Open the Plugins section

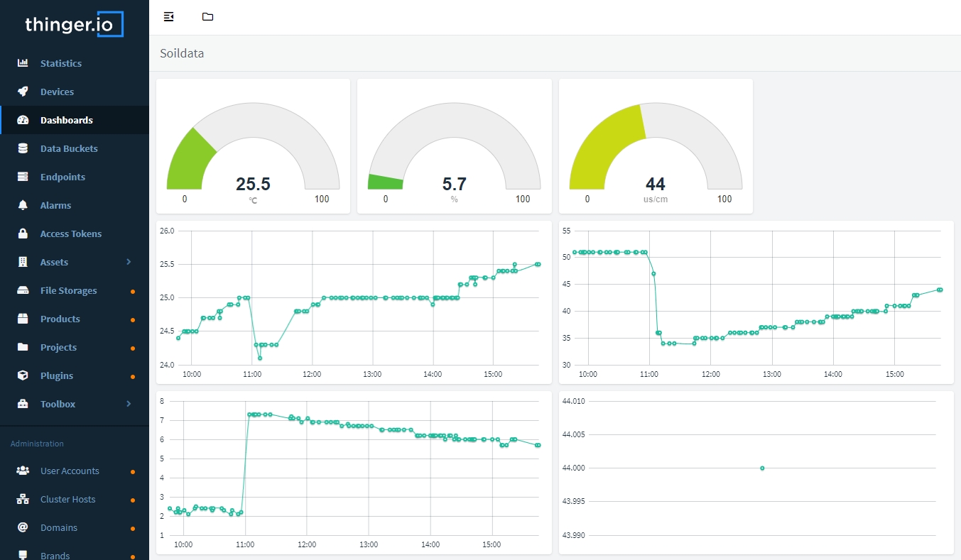click(55, 375)
